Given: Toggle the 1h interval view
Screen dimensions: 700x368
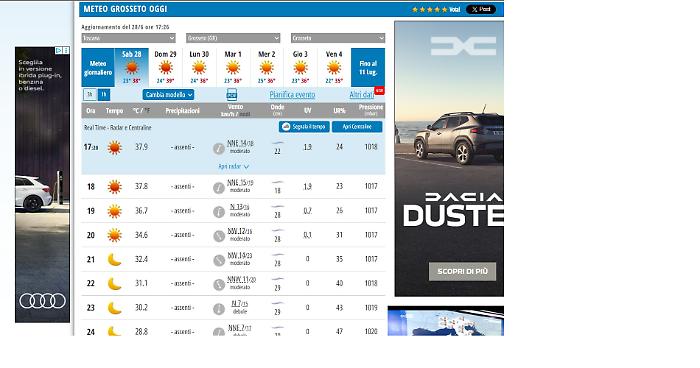Looking at the screenshot, I should tap(104, 95).
